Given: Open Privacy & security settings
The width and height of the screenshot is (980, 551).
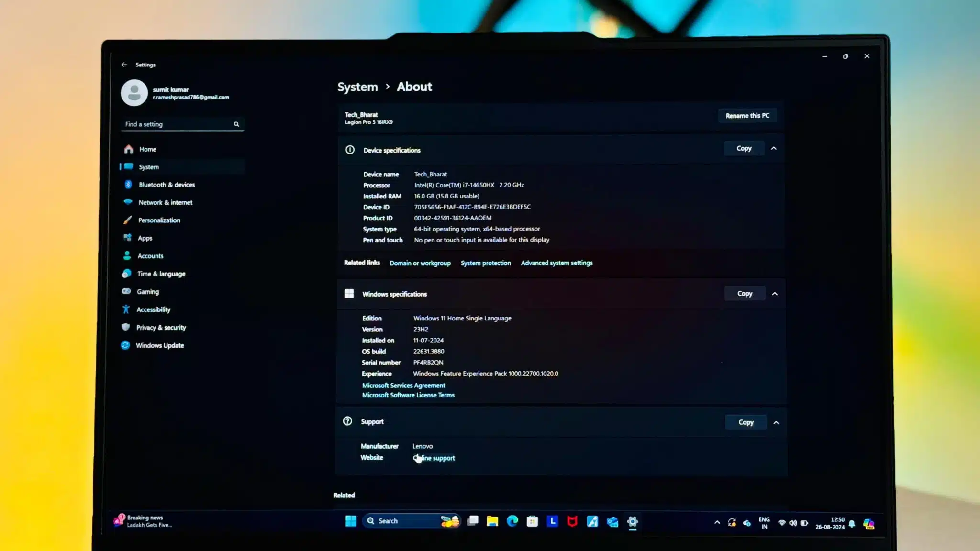Looking at the screenshot, I should (x=161, y=327).
